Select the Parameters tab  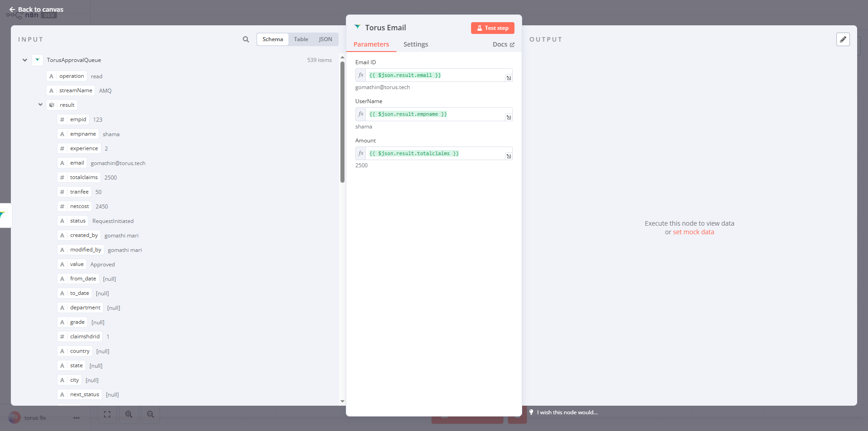(x=371, y=44)
